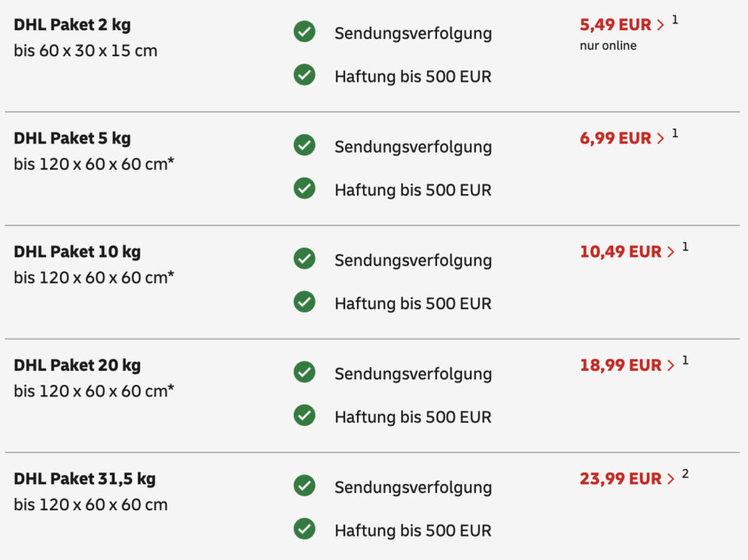Pick the 23,99 EUR price link
This screenshot has width=748, height=560.
point(626,480)
